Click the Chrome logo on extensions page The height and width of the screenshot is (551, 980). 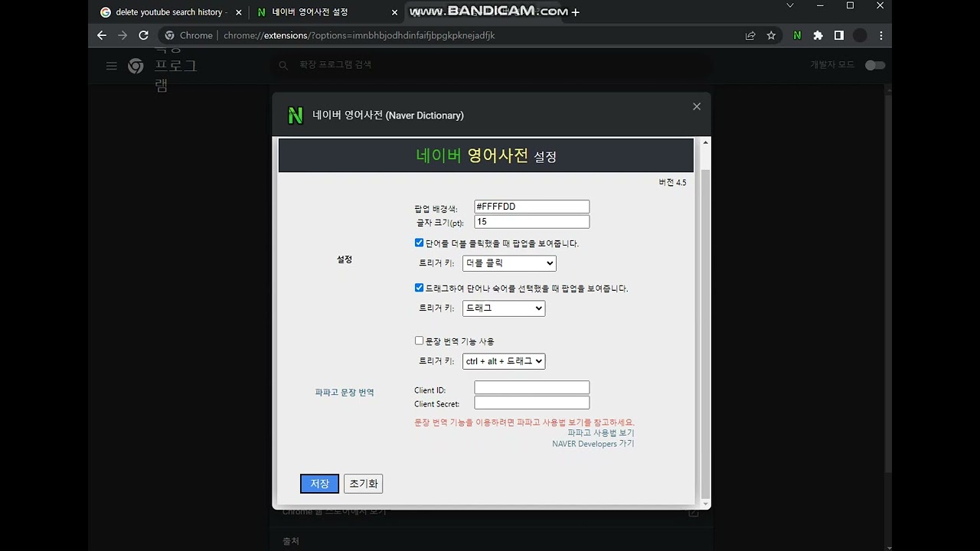coord(136,66)
